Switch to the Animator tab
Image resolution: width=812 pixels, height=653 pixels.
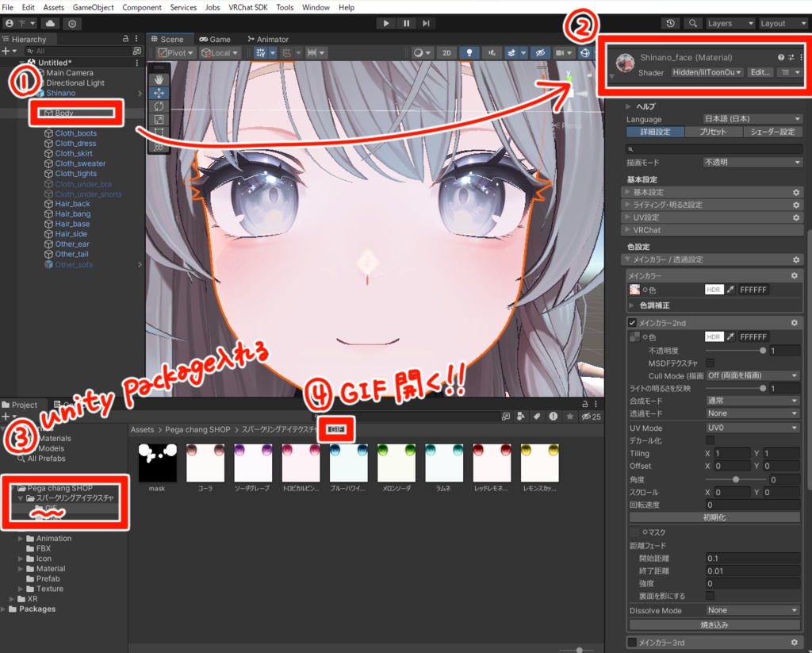(268, 40)
